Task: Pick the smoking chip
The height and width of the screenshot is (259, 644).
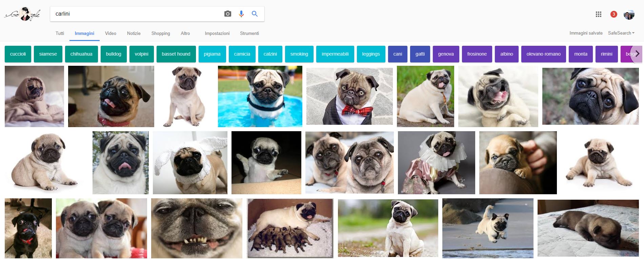Action: 299,54
